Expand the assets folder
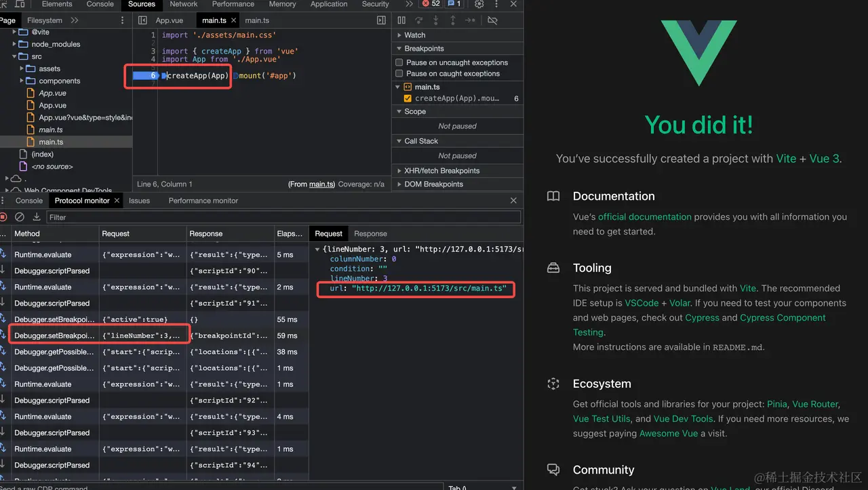 22,68
